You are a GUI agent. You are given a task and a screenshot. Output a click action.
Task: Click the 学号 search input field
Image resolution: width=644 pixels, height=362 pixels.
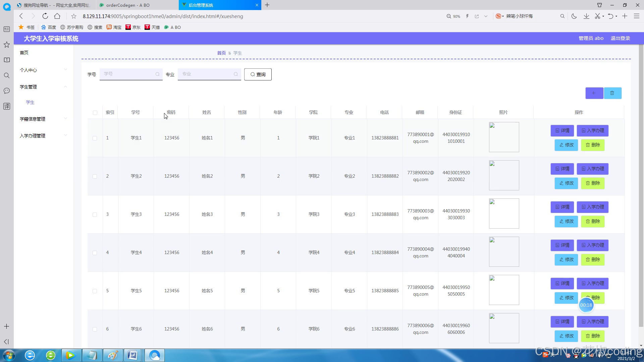point(127,74)
